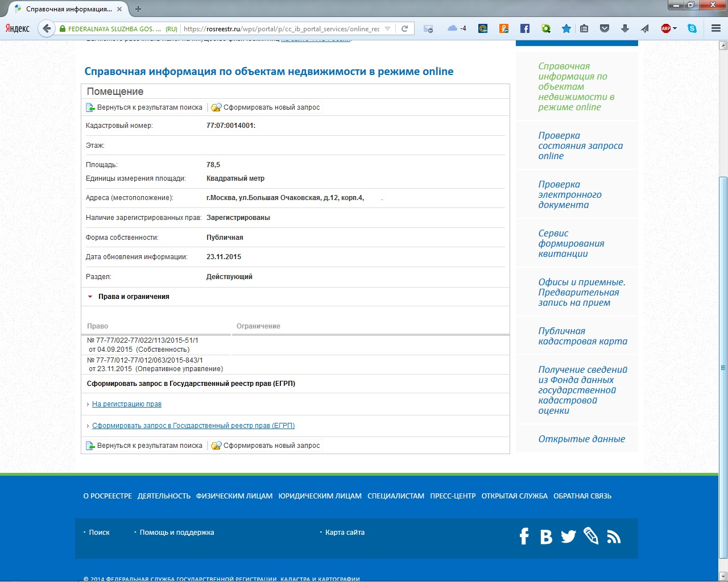Screen dimensions: 728x582
Task: Click the Twitter icon in the footer
Action: pyautogui.click(x=568, y=537)
